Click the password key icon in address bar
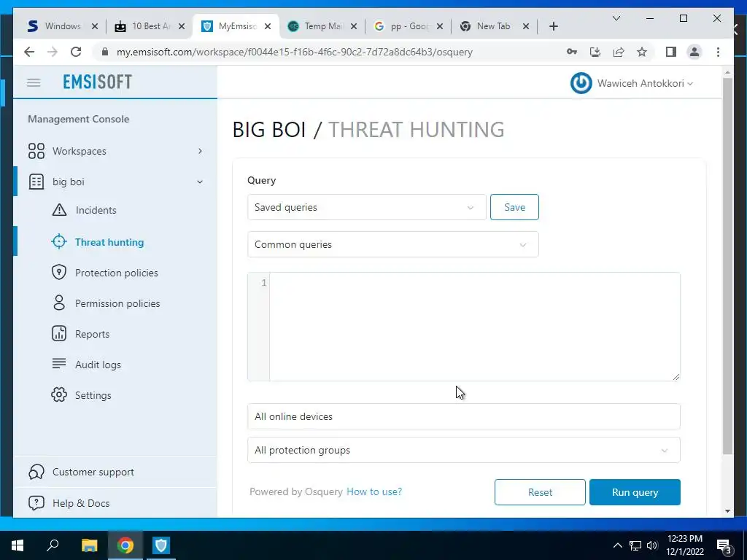Image resolution: width=747 pixels, height=560 pixels. click(x=572, y=52)
